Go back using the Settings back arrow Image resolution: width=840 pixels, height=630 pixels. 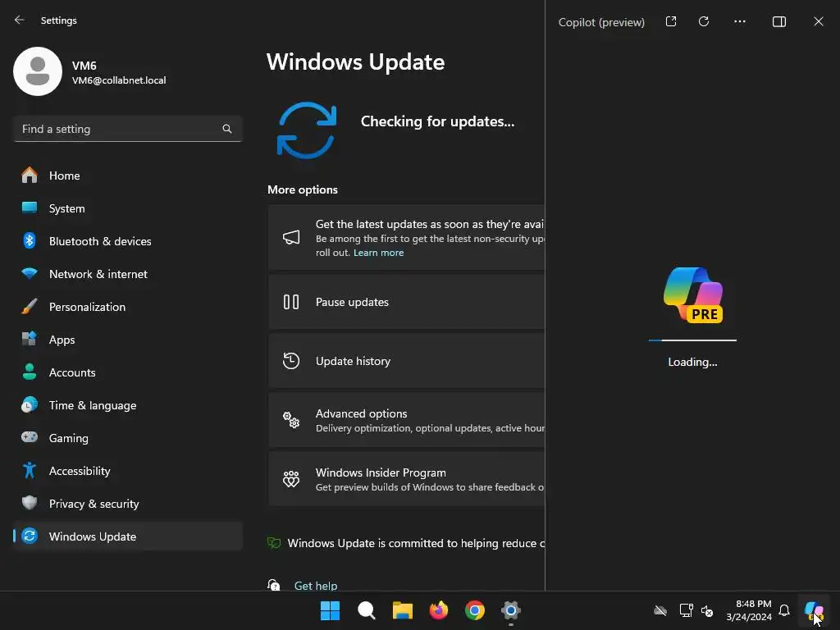pyautogui.click(x=20, y=20)
